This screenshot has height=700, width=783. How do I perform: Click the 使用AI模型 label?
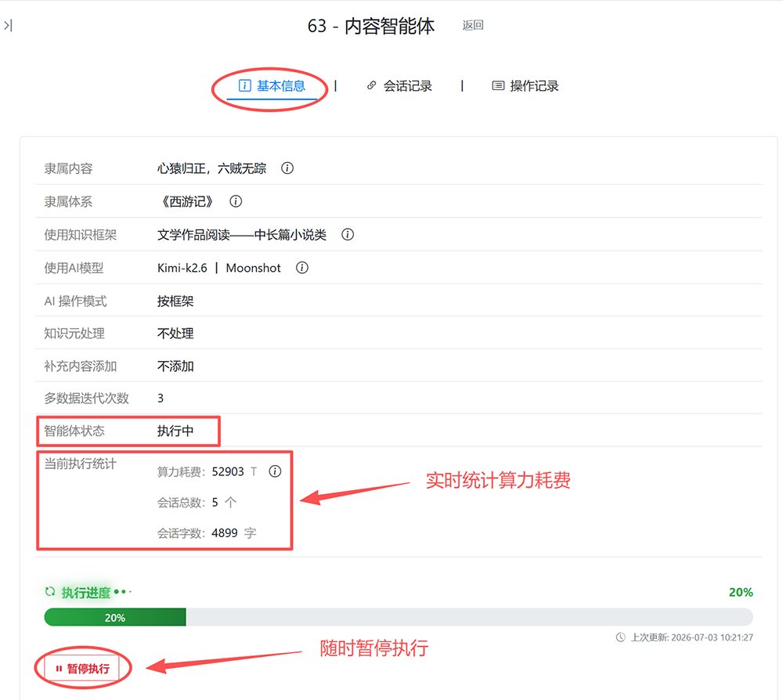pyautogui.click(x=74, y=268)
